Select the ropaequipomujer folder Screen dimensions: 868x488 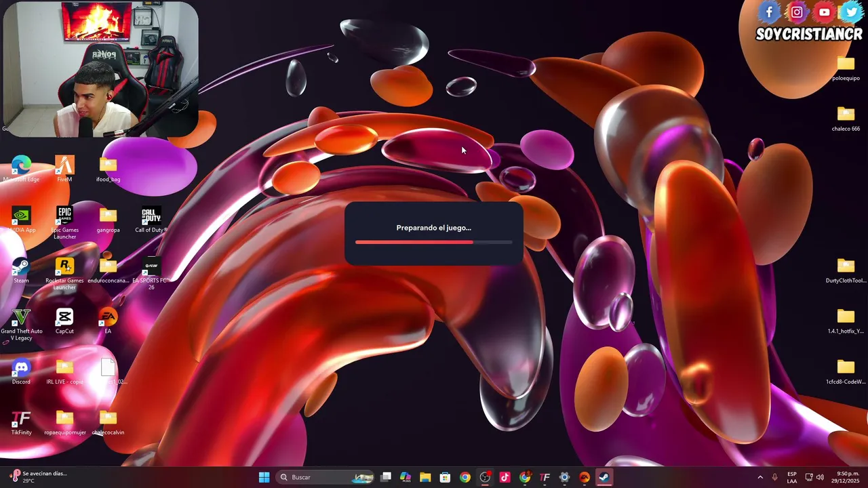tap(64, 422)
